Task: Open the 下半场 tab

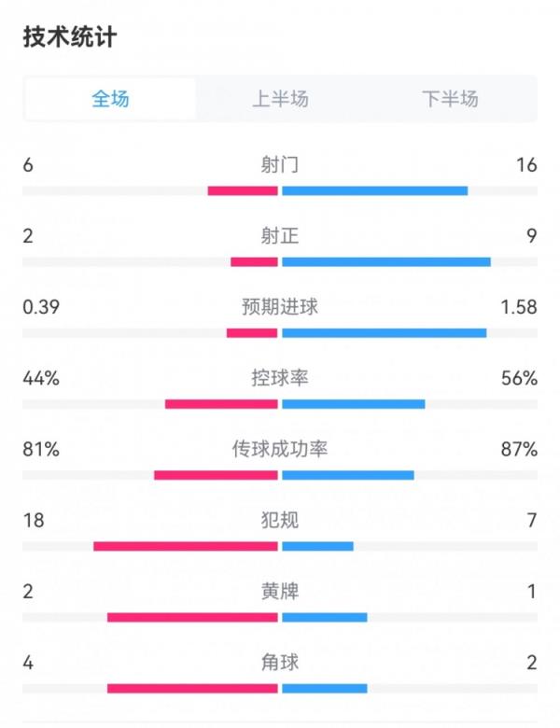Action: tap(450, 99)
